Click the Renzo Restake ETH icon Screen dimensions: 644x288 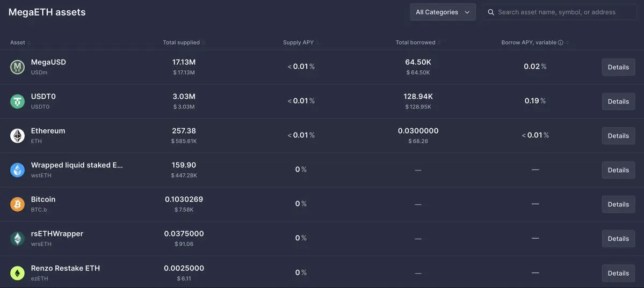point(17,273)
